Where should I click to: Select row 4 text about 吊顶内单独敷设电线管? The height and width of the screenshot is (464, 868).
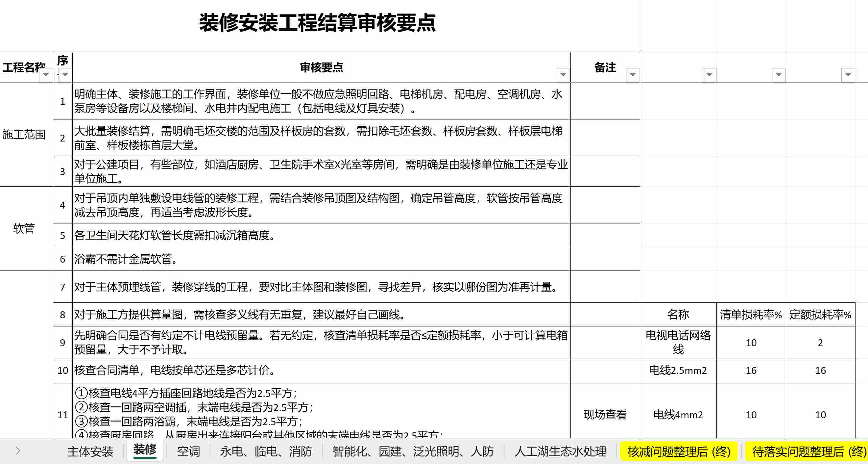(322, 205)
